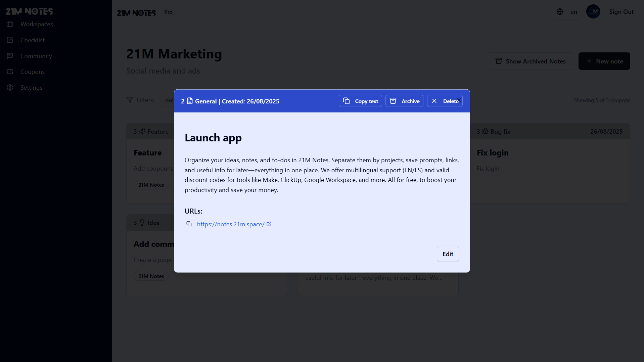
Task: Click the external link icon beside URL
Action: coord(269,224)
